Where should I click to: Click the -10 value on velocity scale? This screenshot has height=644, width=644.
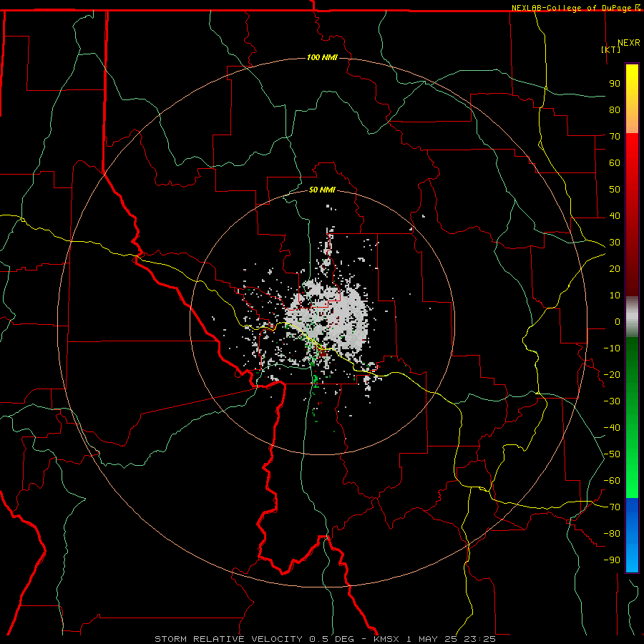pyautogui.click(x=612, y=348)
